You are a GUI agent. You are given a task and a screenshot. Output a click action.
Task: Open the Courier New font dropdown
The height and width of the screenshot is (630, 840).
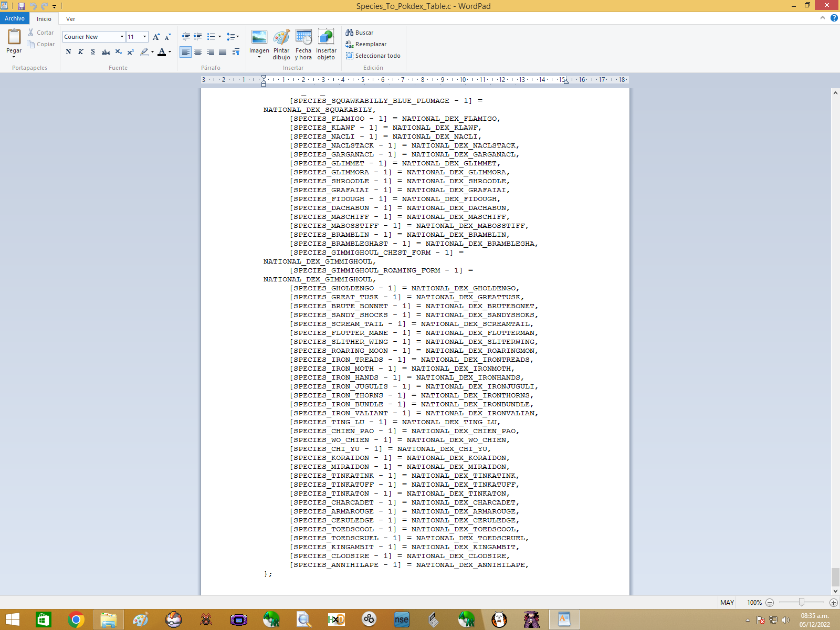coord(122,37)
